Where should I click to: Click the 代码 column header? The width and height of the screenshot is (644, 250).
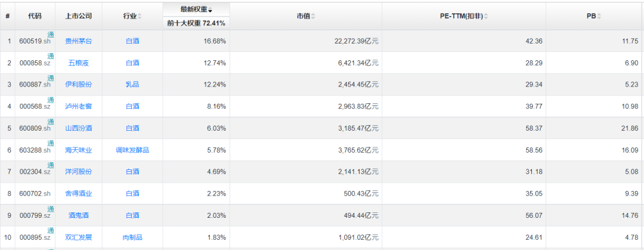tap(35, 16)
